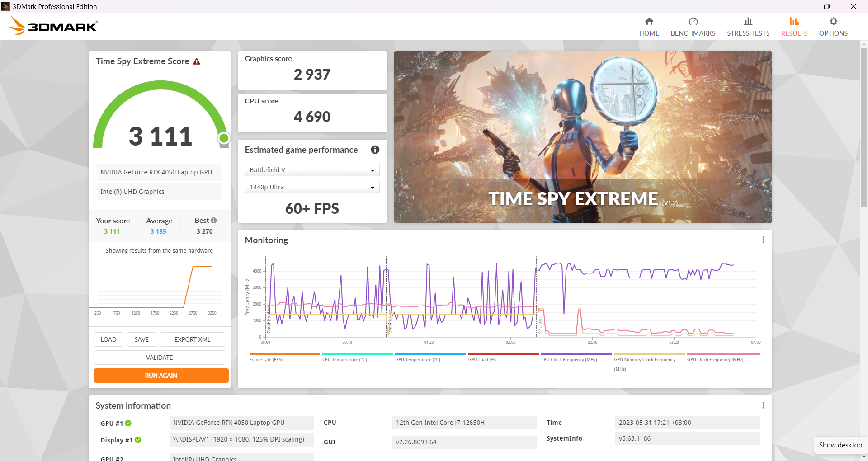Toggle CPU Clock Frequency legend swatch
868x461 pixels.
[x=576, y=354]
